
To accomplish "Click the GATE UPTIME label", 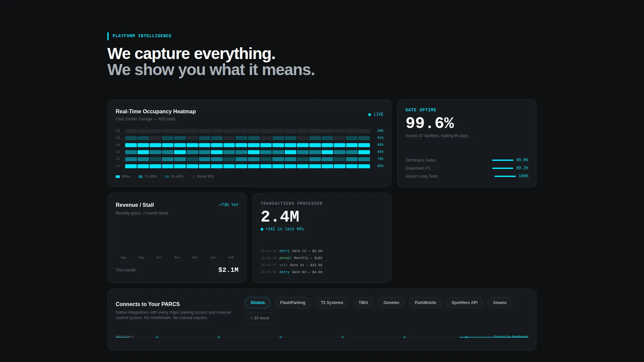I will (421, 110).
